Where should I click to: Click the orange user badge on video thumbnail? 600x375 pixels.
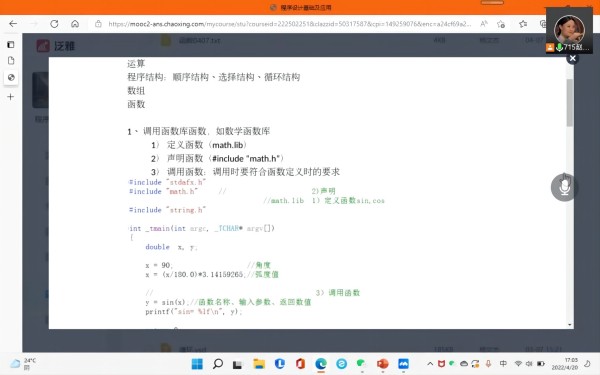coord(550,47)
